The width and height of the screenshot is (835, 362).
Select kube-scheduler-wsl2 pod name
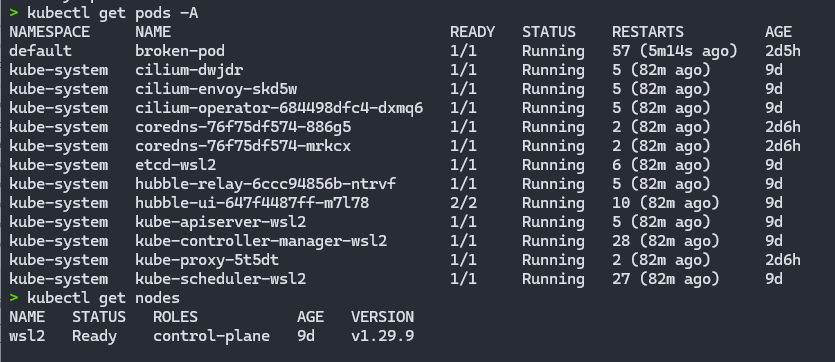220,279
